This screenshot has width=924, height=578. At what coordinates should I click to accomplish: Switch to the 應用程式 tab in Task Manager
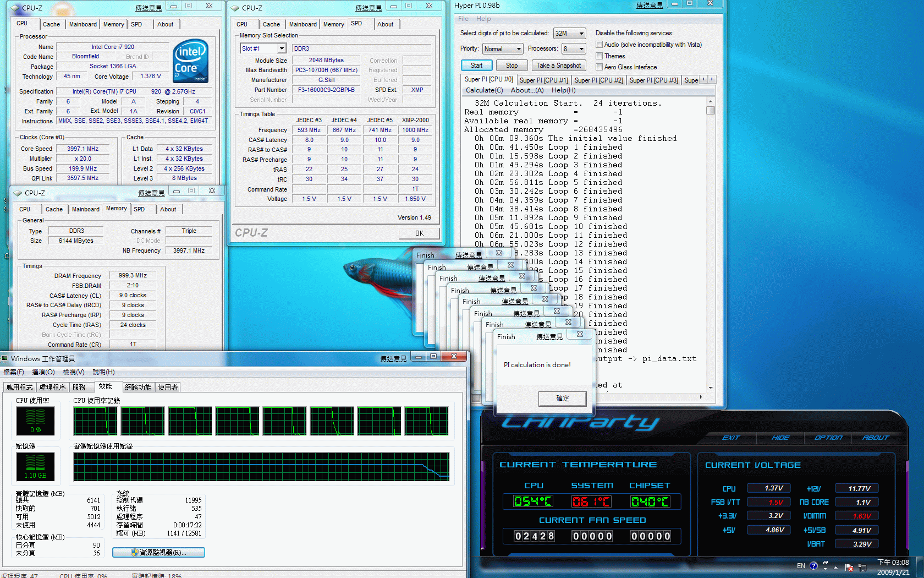coord(19,388)
